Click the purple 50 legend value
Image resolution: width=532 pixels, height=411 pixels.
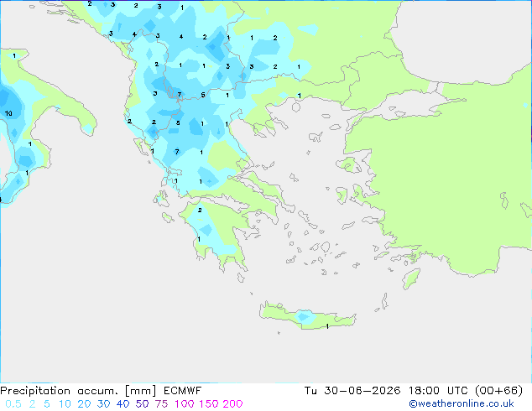(142, 404)
